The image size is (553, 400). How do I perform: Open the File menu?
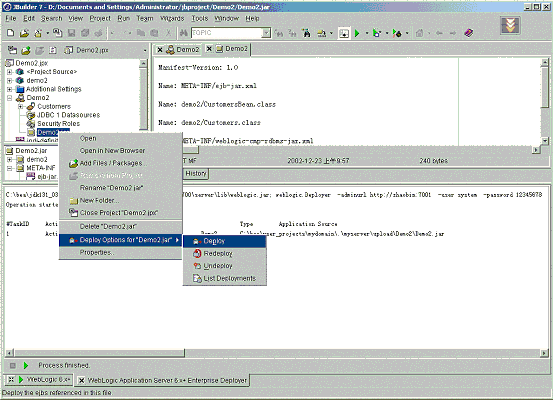(11, 18)
